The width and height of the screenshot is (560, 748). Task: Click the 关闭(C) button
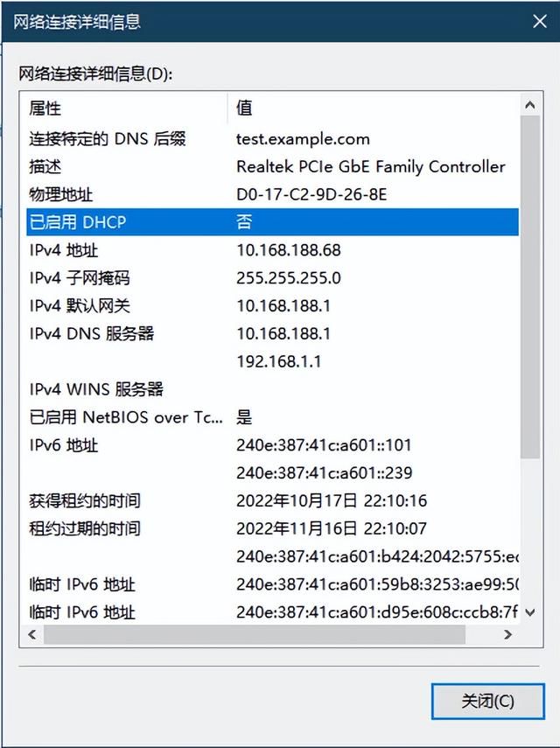(487, 701)
